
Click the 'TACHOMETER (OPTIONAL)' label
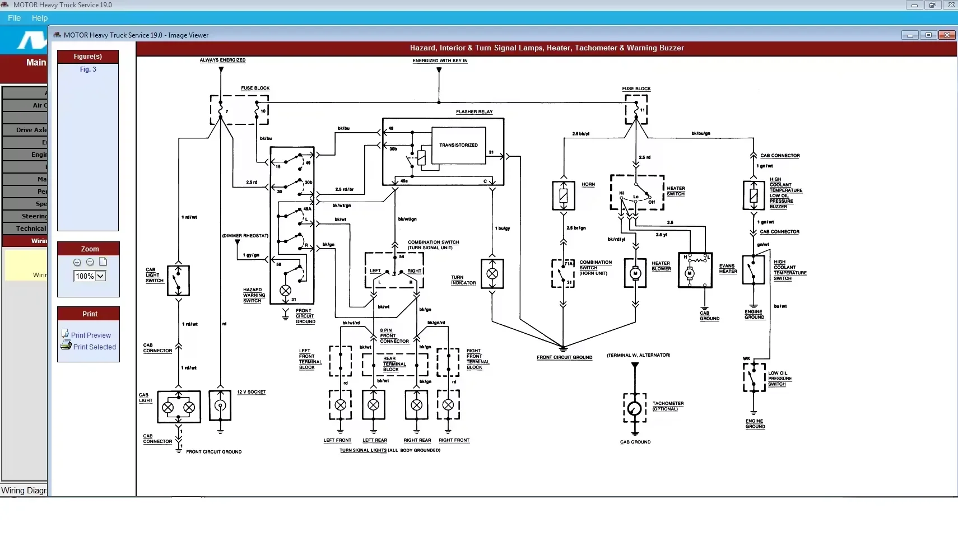(x=668, y=406)
